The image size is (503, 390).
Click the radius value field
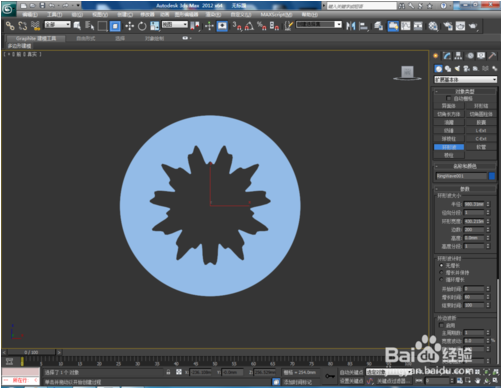pyautogui.click(x=474, y=204)
